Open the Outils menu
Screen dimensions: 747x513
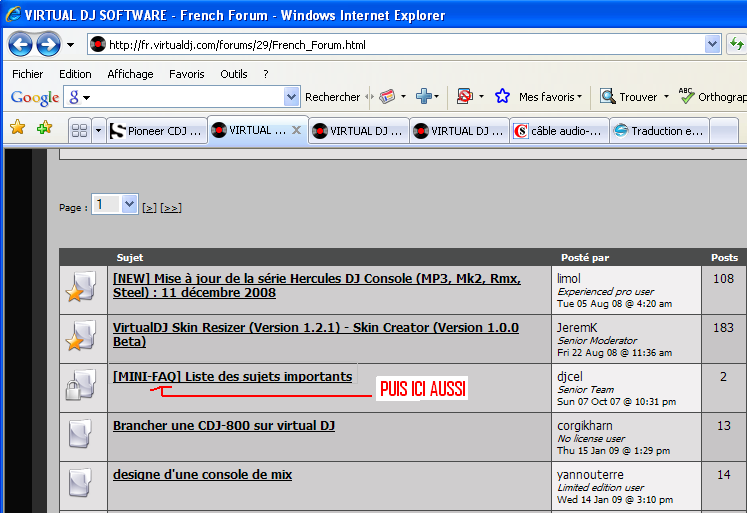(233, 74)
